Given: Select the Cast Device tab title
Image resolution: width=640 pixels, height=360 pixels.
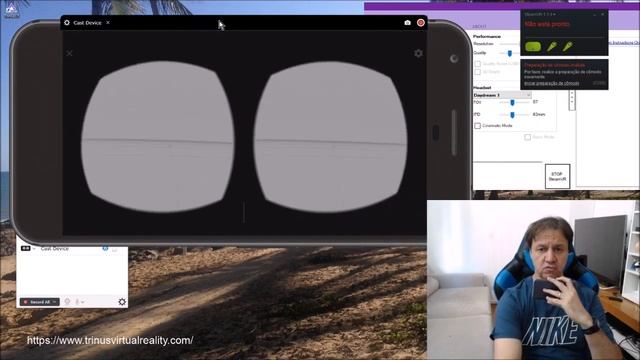Looking at the screenshot, I should [87, 23].
